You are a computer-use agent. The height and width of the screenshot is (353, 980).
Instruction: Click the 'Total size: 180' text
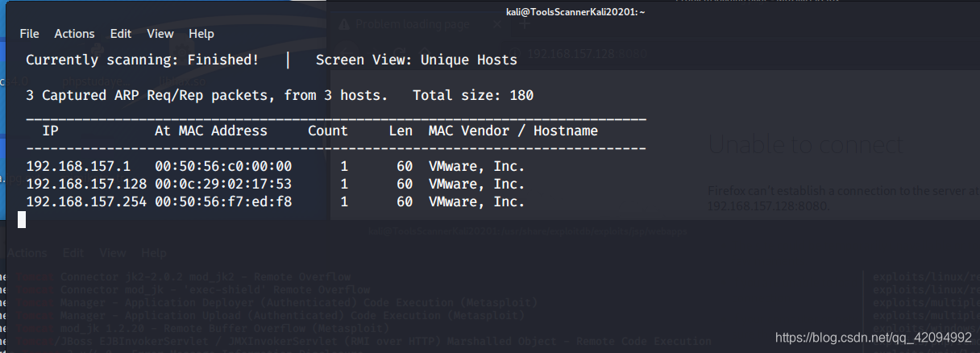coord(473,95)
